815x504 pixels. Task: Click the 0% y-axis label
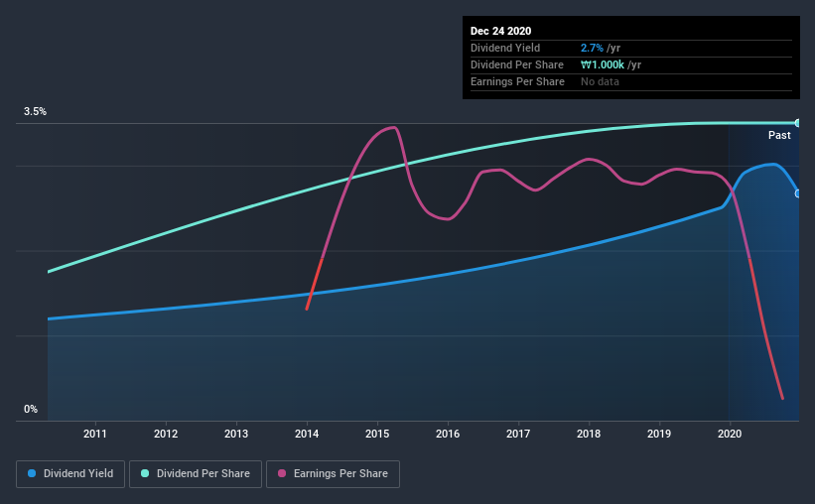(31, 410)
